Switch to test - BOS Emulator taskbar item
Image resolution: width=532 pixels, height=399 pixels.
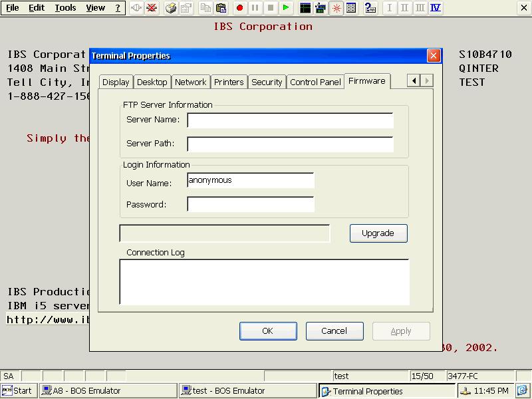(x=247, y=391)
